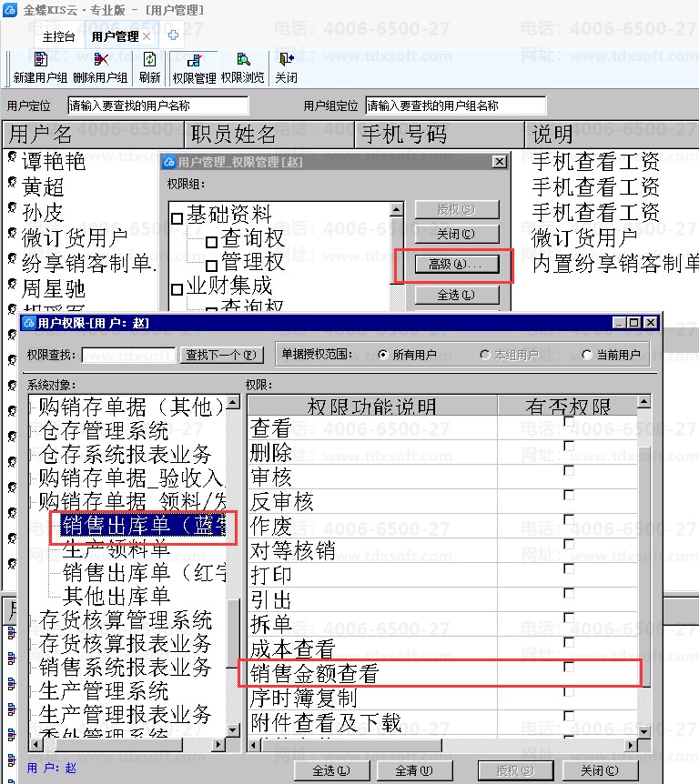The image size is (699, 784).
Task: Click the 新建用户组 toolbar icon
Action: click(x=41, y=59)
